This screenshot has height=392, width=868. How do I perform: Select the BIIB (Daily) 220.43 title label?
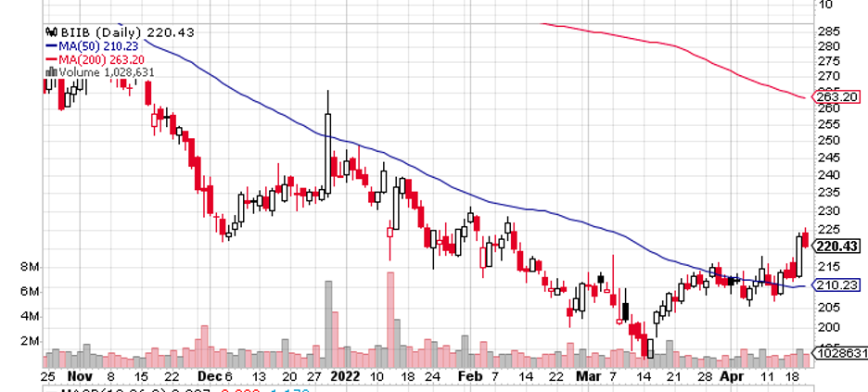126,32
